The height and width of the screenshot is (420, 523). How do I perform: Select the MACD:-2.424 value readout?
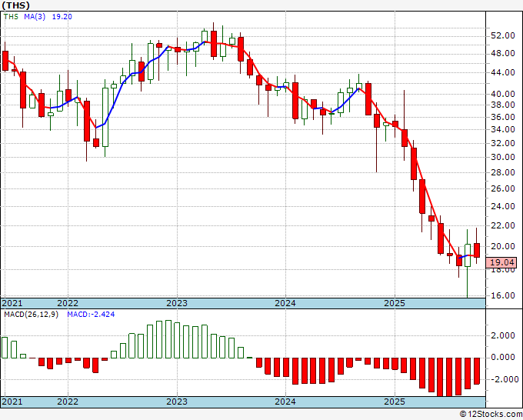point(91,315)
